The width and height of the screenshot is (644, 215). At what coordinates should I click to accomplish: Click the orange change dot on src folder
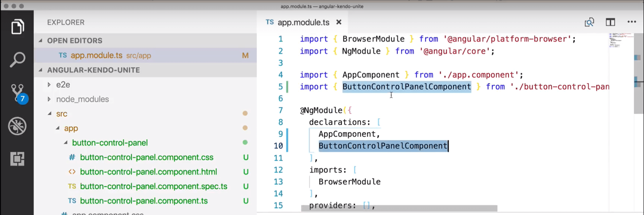[245, 113]
